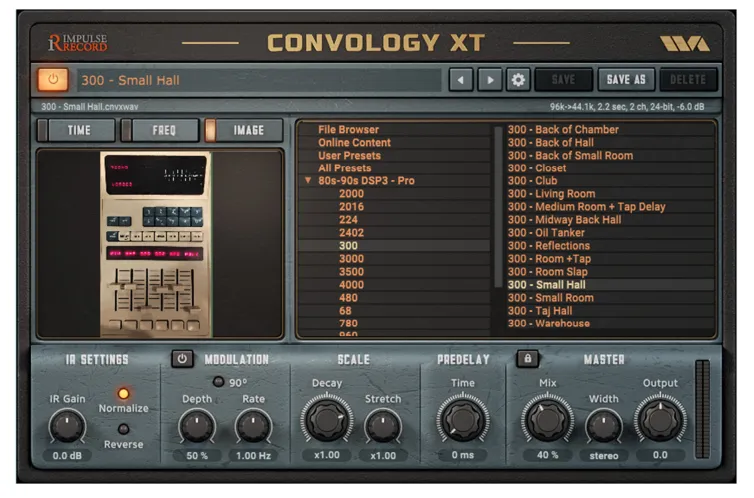The image size is (754, 498).
Task: Open File Browser in the list
Action: (348, 130)
